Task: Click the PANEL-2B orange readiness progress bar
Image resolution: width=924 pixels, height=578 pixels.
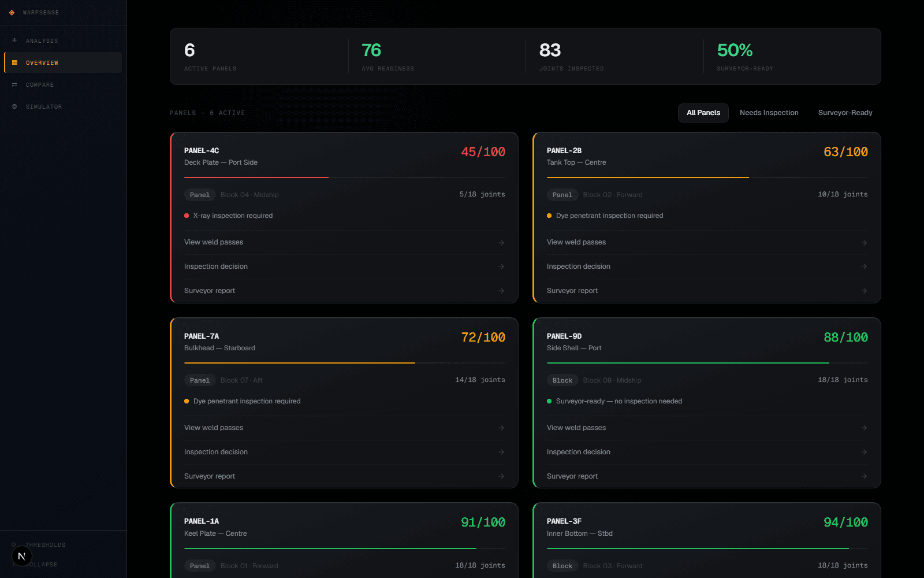Action: click(648, 177)
